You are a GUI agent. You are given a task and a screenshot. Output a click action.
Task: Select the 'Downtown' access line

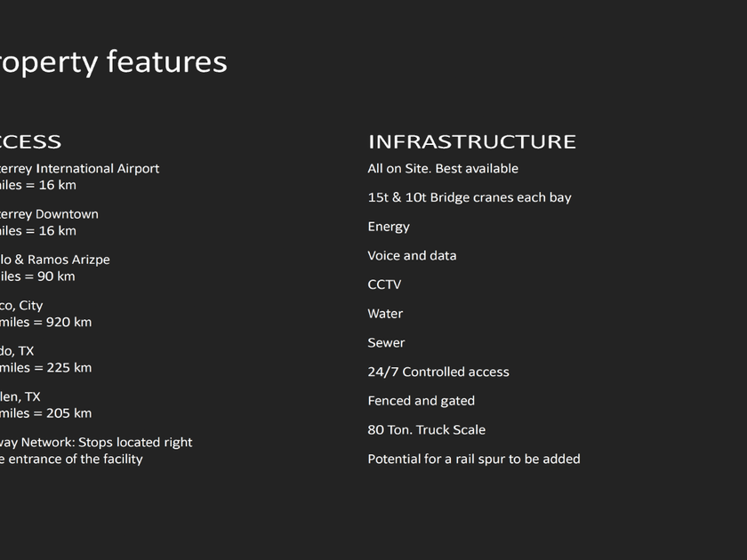tap(50, 214)
